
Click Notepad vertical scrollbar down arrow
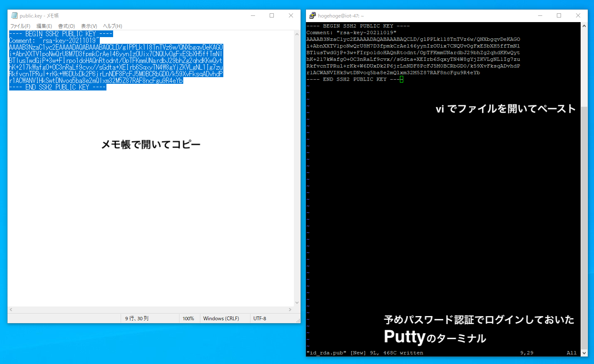coord(297,303)
